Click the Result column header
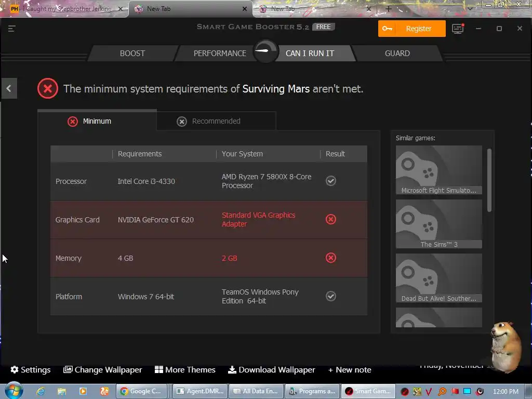Screen dimensions: 532x399 tap(335, 154)
